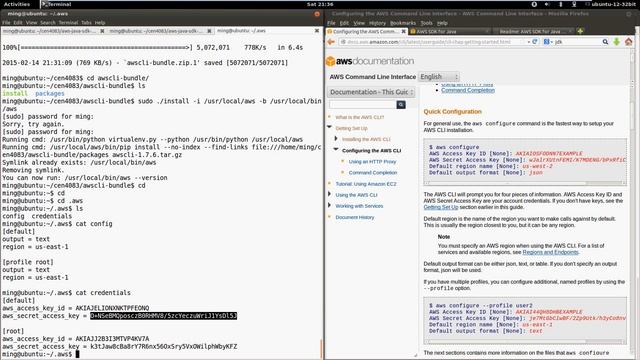Click the second code block's horizontal scrollbar
The image size is (640, 360).
525,341
